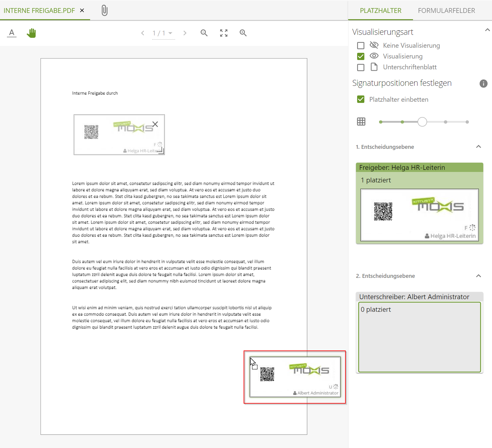Open the page selector dropdown
The height and width of the screenshot is (448, 492).
click(170, 33)
